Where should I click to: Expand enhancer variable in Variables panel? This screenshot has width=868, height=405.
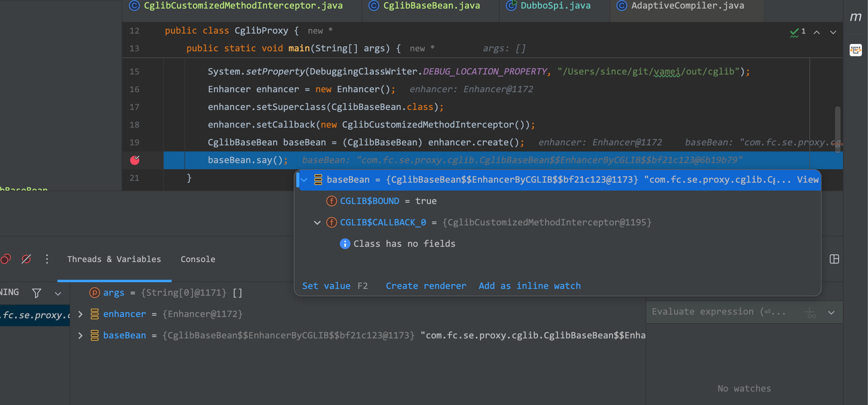pos(80,314)
